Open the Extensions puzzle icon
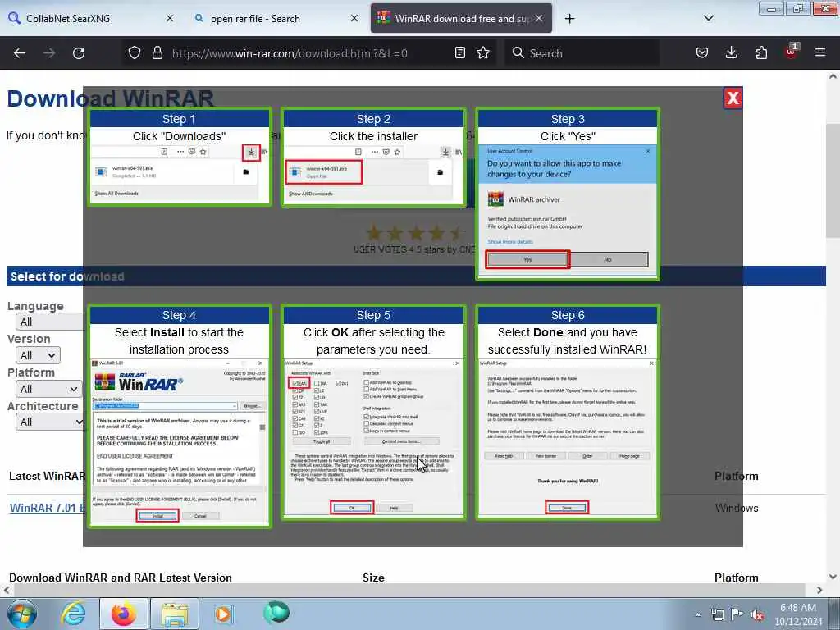The height and width of the screenshot is (630, 840). click(761, 52)
